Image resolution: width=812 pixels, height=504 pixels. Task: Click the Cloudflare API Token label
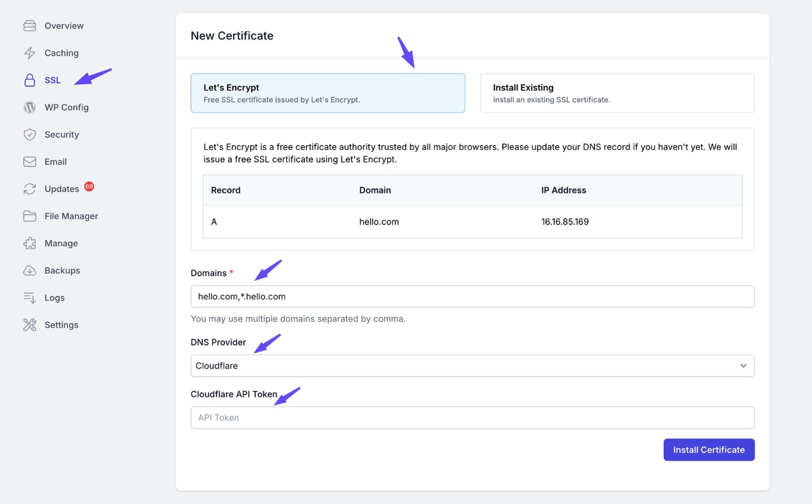tap(234, 394)
